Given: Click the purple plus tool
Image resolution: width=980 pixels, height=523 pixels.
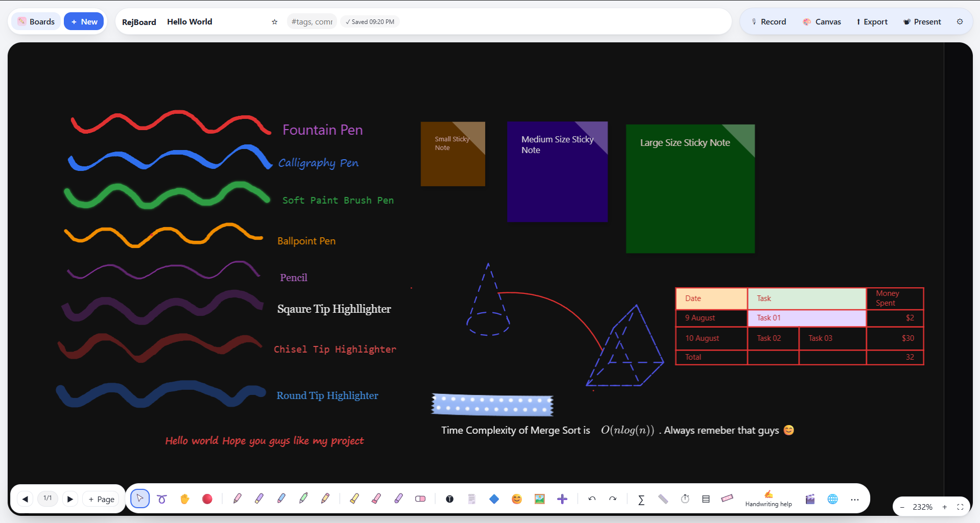Looking at the screenshot, I should pos(562,499).
